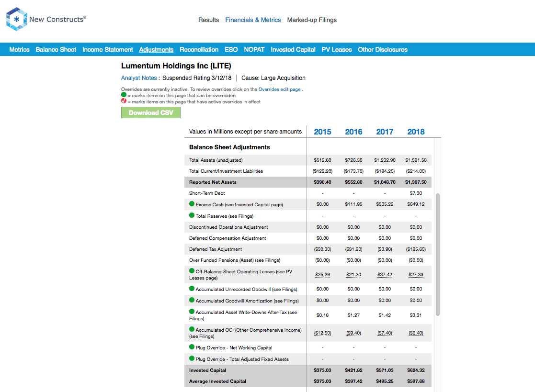Switch to the Reconciliation tab
This screenshot has width=535, height=392.
(x=199, y=49)
